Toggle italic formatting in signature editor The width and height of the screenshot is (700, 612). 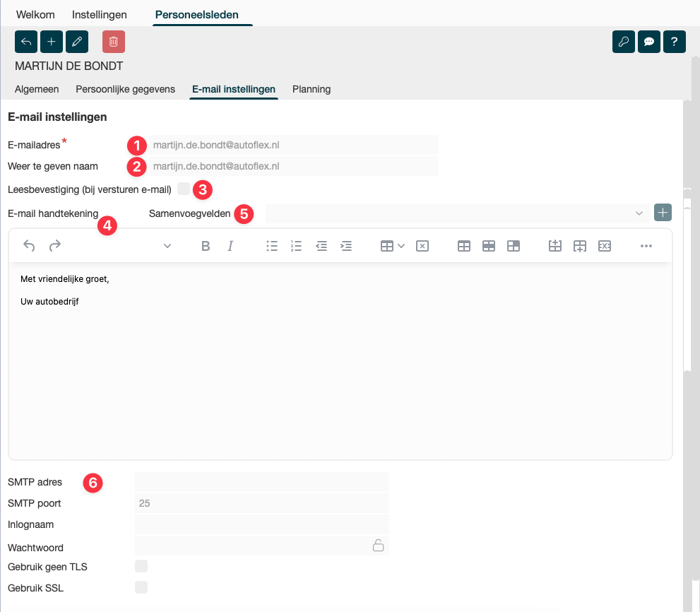click(x=230, y=246)
